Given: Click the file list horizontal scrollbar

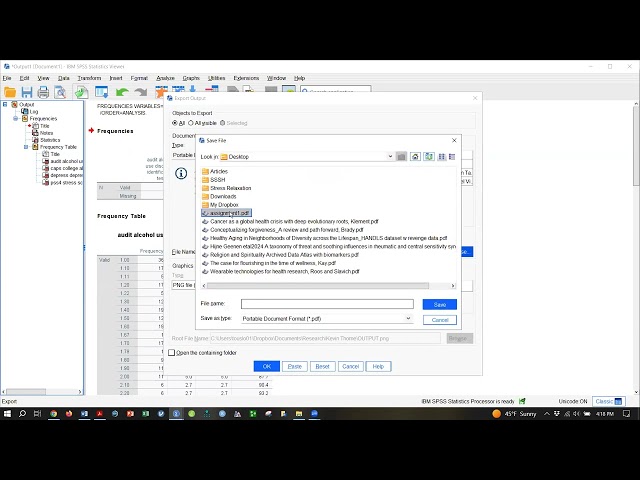Looking at the screenshot, I should pos(318,286).
